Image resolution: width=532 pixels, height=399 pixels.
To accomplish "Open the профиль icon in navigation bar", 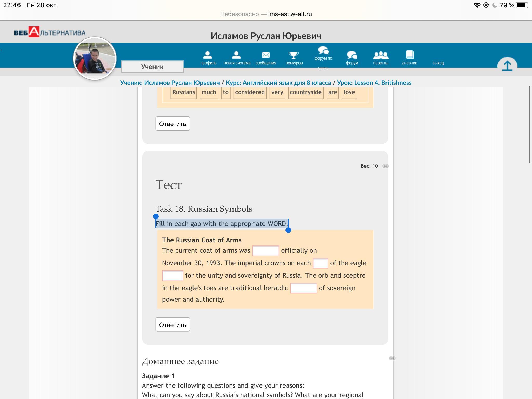I will click(x=208, y=58).
